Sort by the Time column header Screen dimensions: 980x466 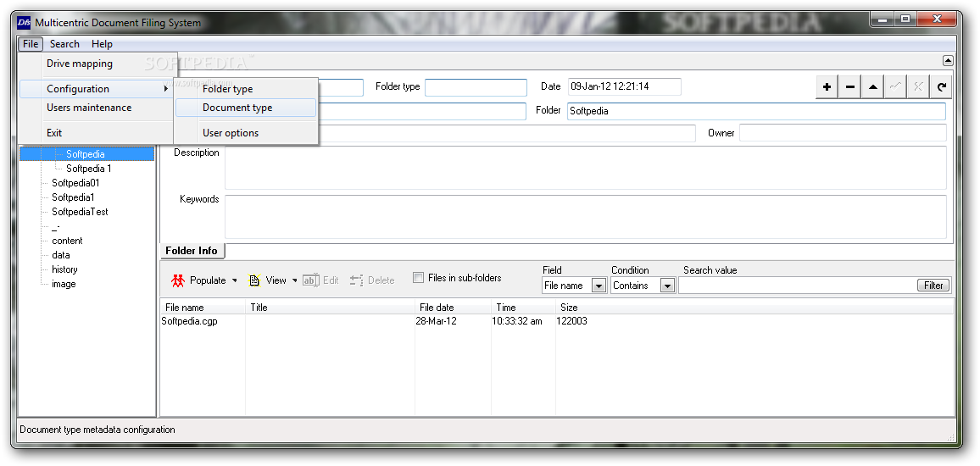click(524, 308)
